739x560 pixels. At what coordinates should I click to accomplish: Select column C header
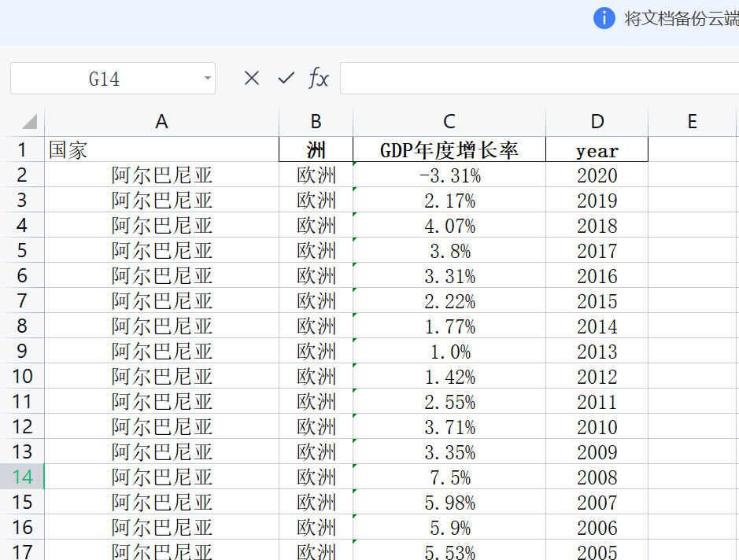[x=449, y=121]
